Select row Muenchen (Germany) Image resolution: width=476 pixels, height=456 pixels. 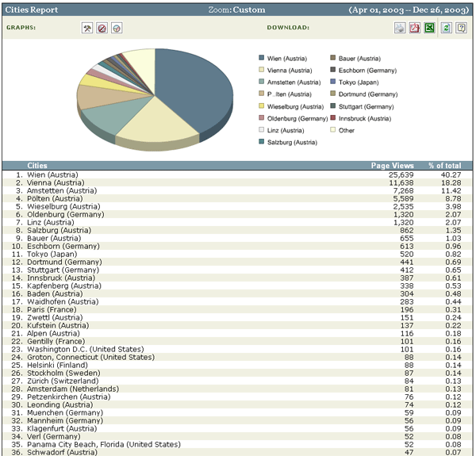pos(237,412)
